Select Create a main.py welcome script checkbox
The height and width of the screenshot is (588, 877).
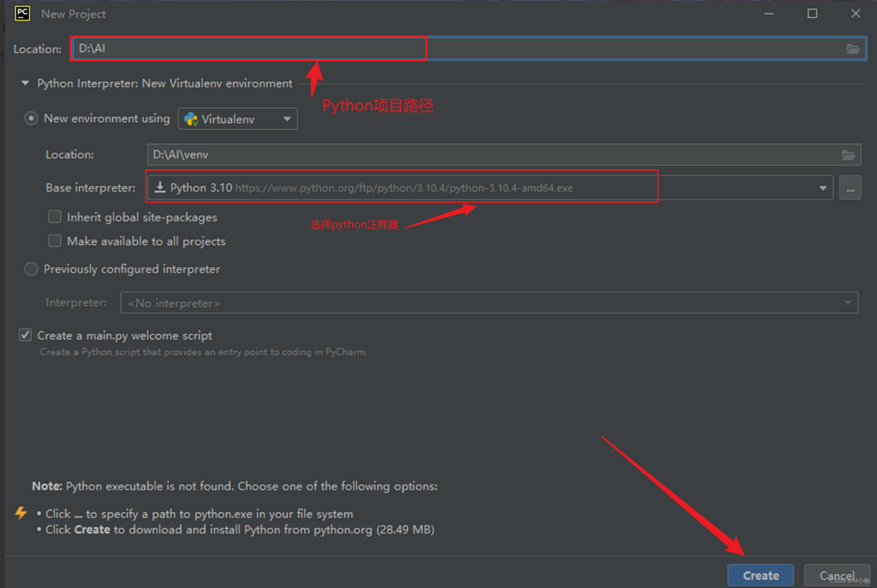pyautogui.click(x=24, y=335)
